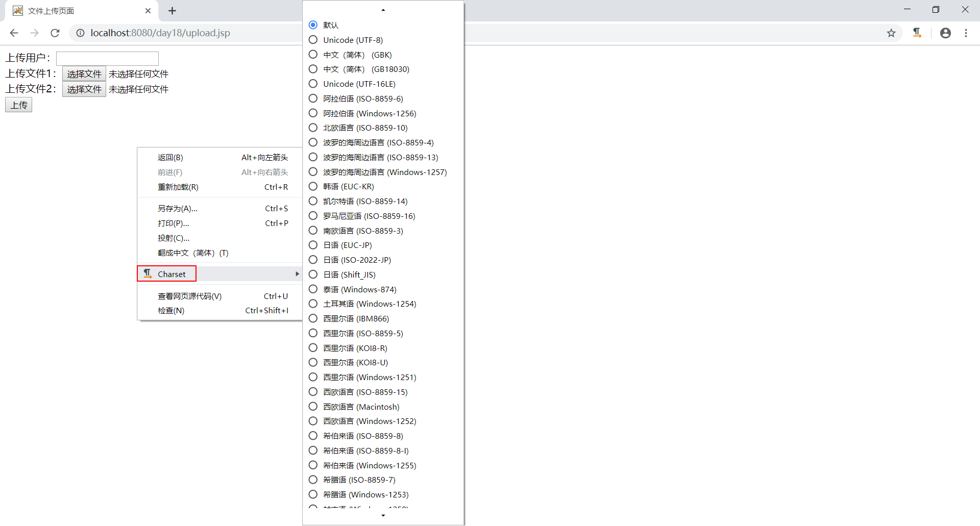Click the 上传用户 text input field

[x=107, y=58]
